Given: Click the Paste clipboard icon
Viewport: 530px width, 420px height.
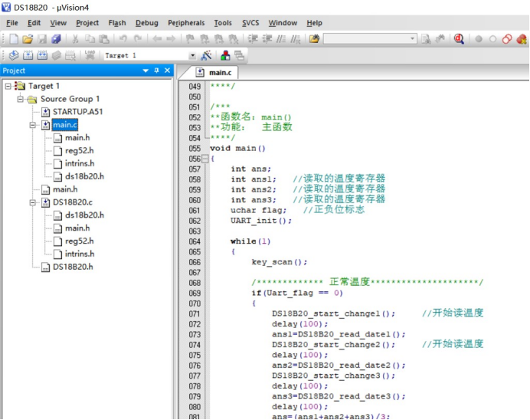Looking at the screenshot, I should click(x=103, y=39).
